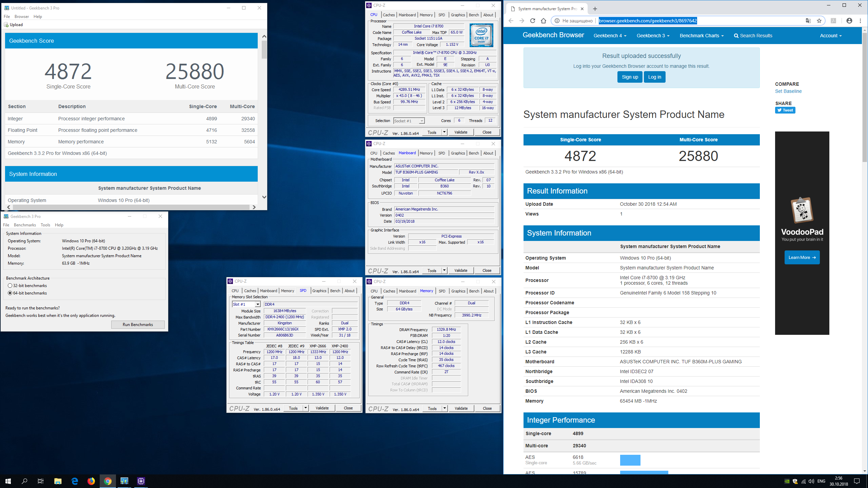Click Sign up button on Geekbench page
868x488 pixels.
click(630, 77)
